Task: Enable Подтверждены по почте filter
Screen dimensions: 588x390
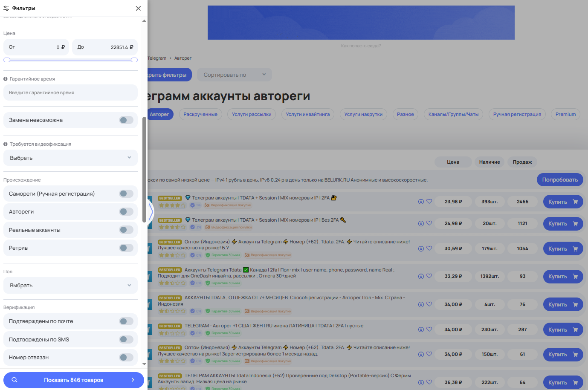Action: (x=126, y=321)
